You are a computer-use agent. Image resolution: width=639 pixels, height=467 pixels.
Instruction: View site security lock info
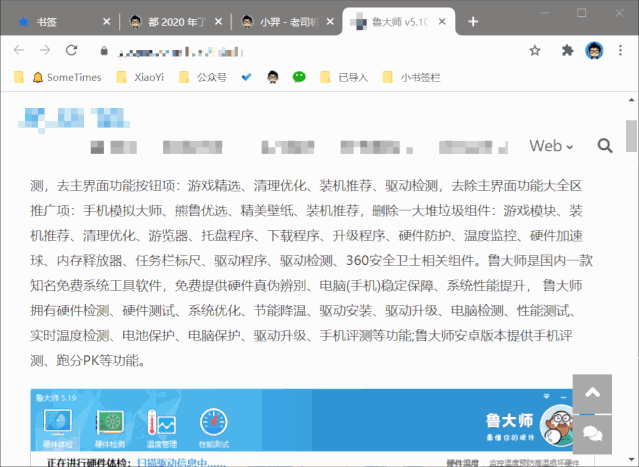click(x=104, y=51)
